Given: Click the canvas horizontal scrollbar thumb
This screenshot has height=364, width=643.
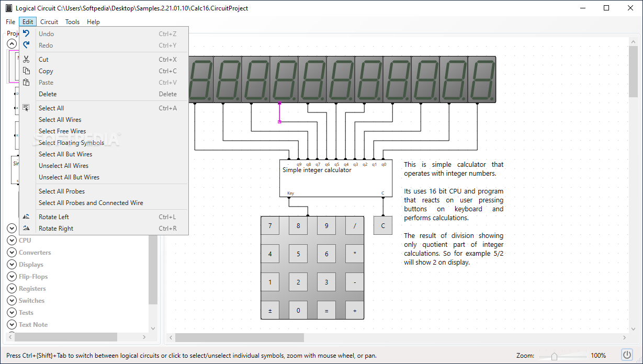Looking at the screenshot, I should pyautogui.click(x=240, y=338).
